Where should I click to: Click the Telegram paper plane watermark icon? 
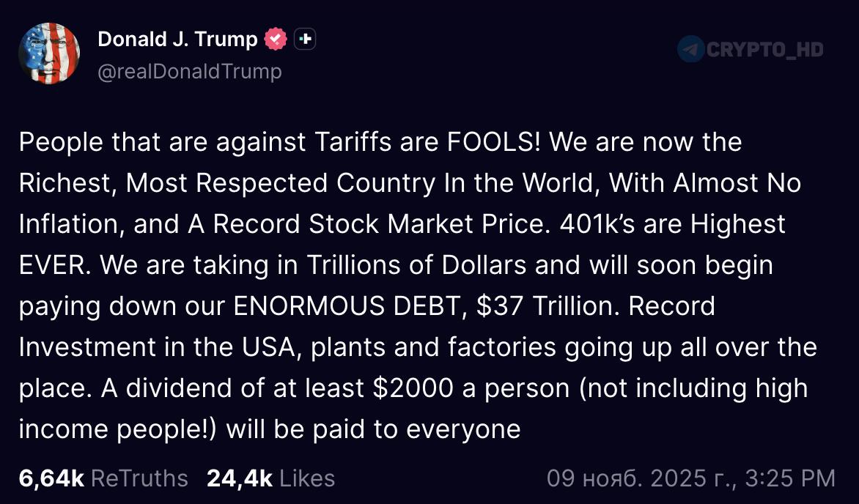690,49
